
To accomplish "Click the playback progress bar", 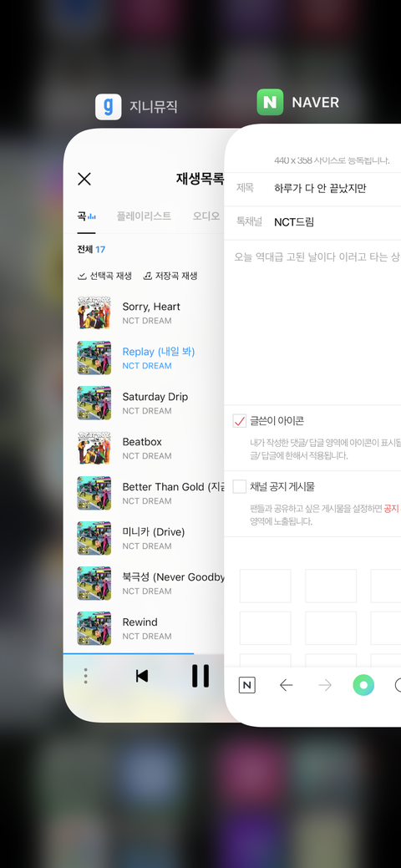I will coord(144,654).
